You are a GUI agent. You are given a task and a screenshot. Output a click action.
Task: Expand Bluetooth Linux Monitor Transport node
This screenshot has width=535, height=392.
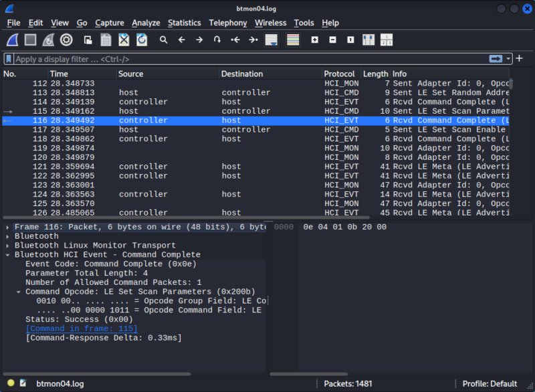(x=7, y=246)
